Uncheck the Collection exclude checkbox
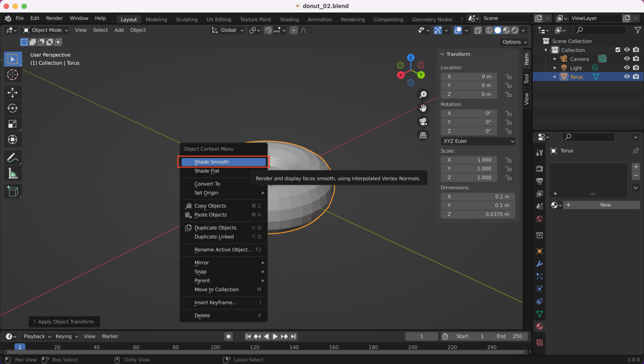 point(618,50)
